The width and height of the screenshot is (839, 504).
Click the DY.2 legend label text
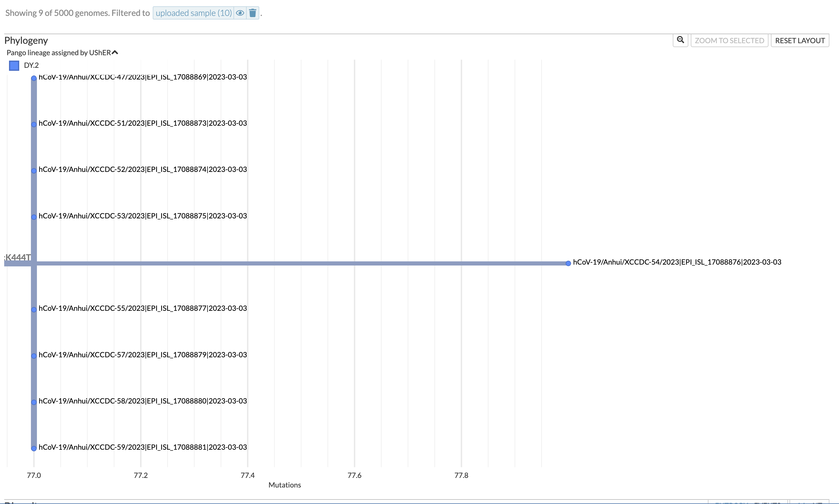click(31, 65)
